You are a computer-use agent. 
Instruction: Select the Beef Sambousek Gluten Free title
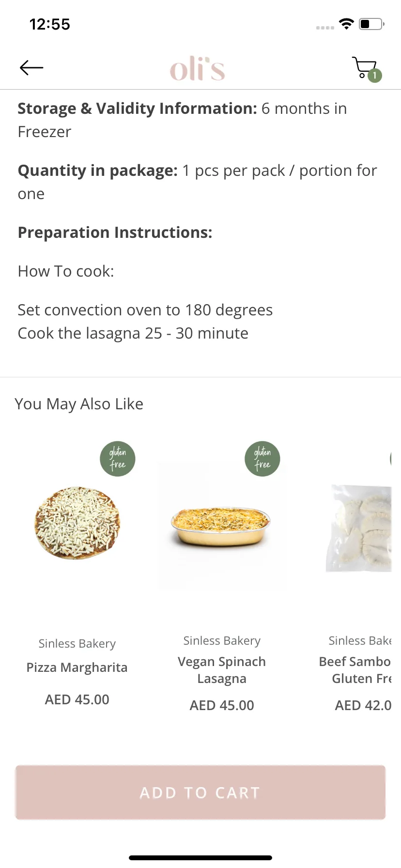click(x=355, y=670)
